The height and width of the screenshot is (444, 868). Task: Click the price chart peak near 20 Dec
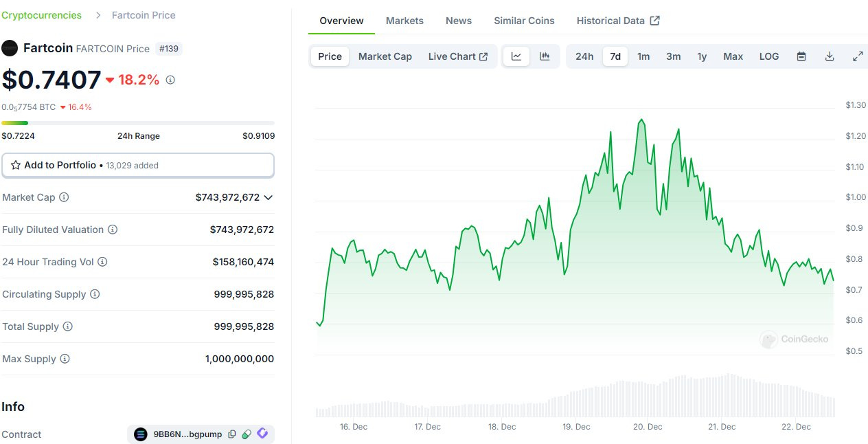tap(641, 120)
